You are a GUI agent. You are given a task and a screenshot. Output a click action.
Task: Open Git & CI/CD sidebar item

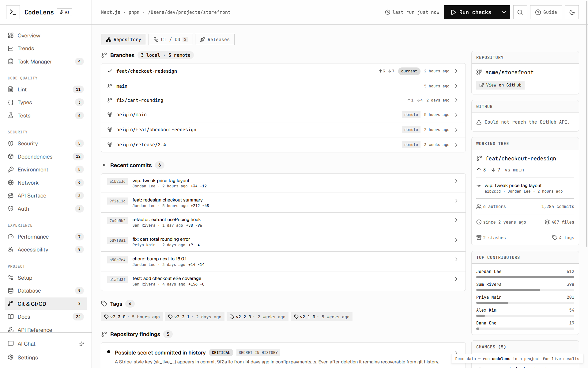(x=46, y=304)
